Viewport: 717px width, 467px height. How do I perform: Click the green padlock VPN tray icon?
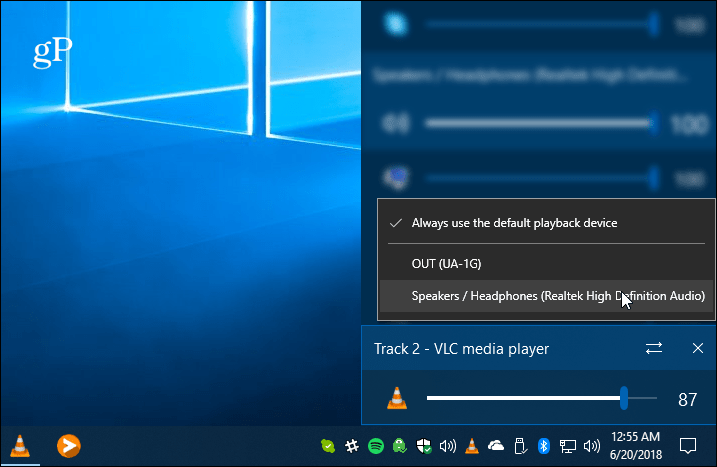pos(400,446)
